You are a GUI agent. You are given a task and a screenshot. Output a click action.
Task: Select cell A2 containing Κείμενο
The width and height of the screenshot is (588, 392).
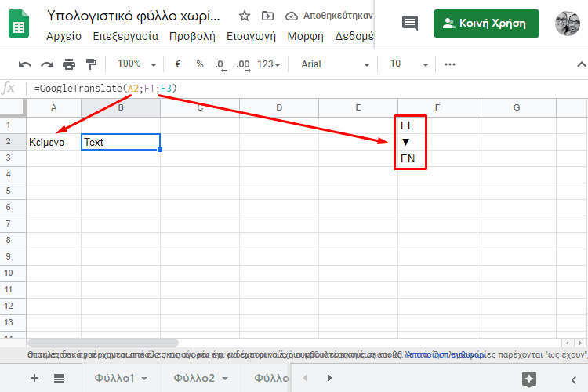(53, 142)
